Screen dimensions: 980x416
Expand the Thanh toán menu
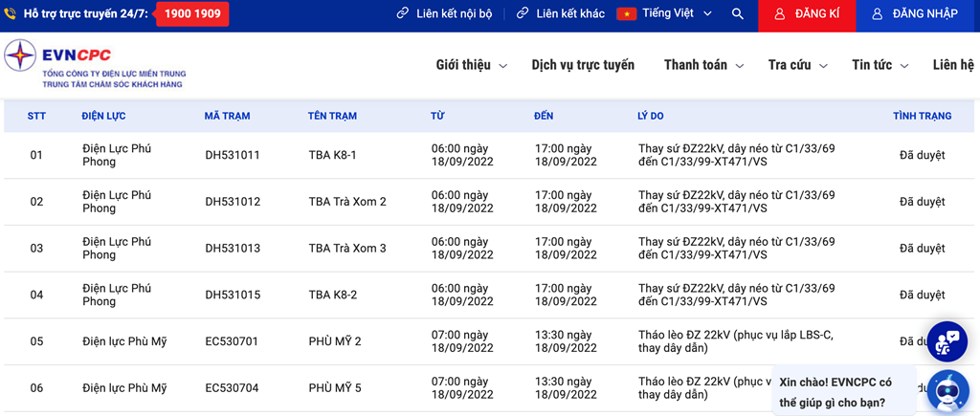pyautogui.click(x=703, y=65)
